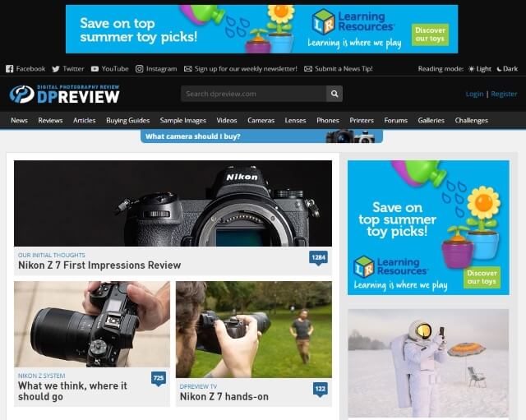This screenshot has height=420, width=526.
Task: Open the Galleries menu item
Action: coord(431,121)
